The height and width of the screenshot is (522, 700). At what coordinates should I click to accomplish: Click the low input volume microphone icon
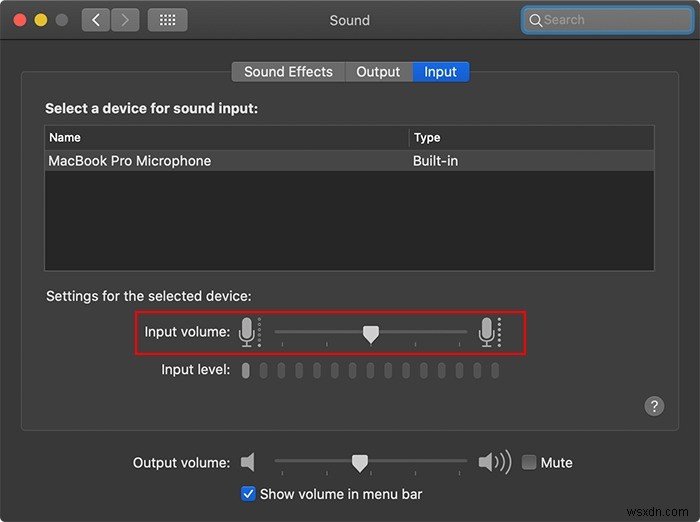247,331
